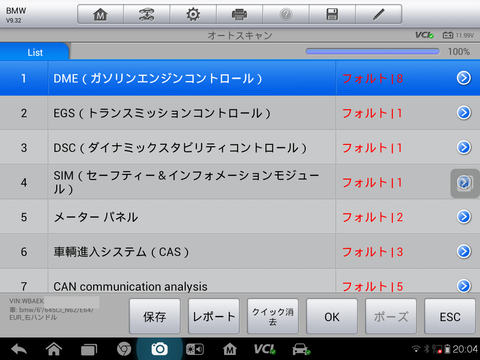Click the ESC button
Viewport: 480px width, 360px height.
point(450,316)
